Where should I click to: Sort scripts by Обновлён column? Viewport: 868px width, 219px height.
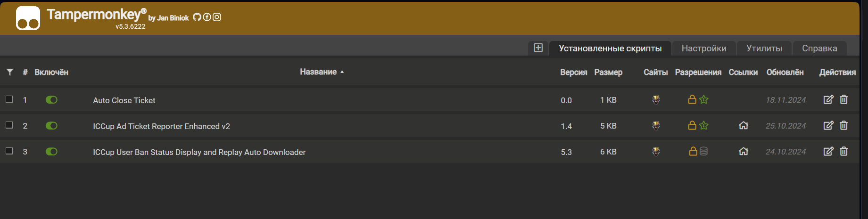click(x=785, y=72)
